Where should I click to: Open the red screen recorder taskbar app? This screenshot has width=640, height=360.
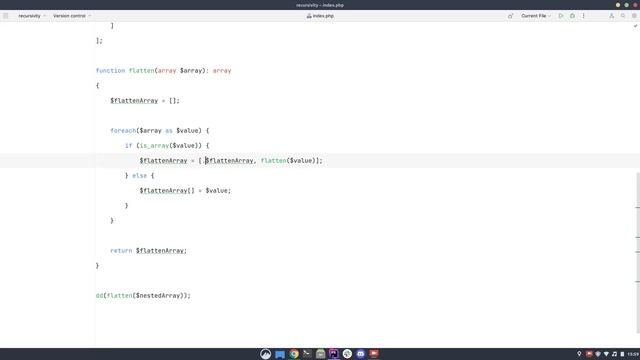pyautogui.click(x=374, y=354)
